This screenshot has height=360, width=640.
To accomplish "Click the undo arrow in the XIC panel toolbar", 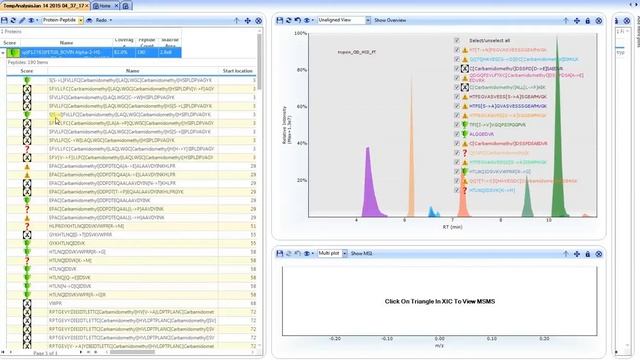I will click(x=298, y=20).
